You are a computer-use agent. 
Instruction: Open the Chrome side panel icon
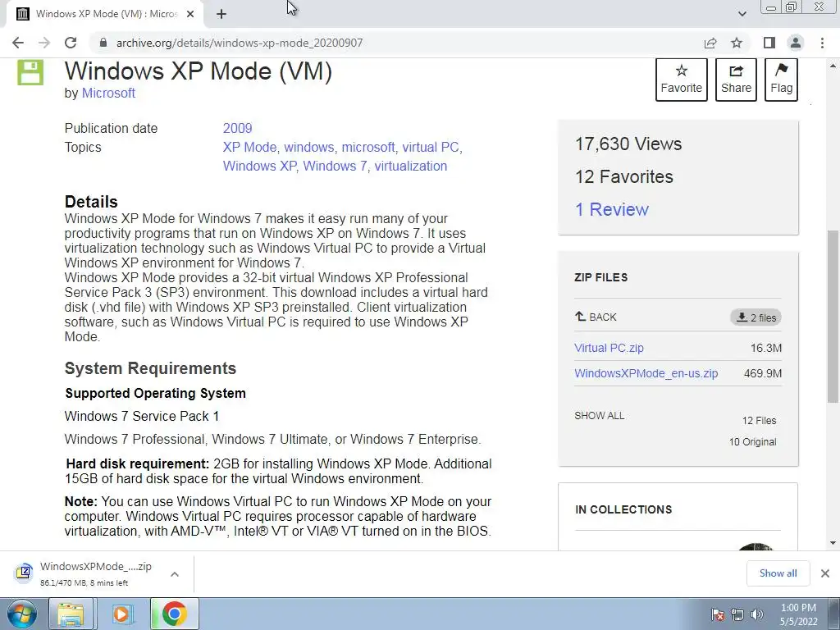pyautogui.click(x=769, y=43)
